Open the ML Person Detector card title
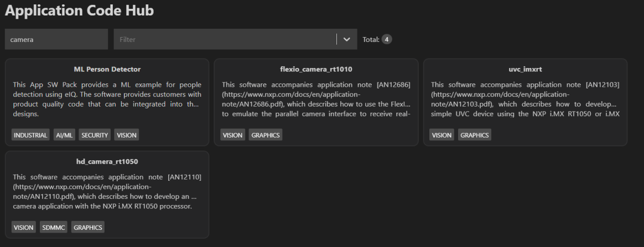This screenshot has height=247, width=644. (107, 70)
